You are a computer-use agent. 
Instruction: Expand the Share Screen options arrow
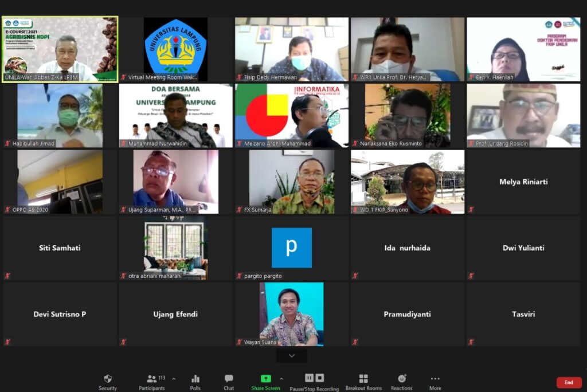coord(281,379)
